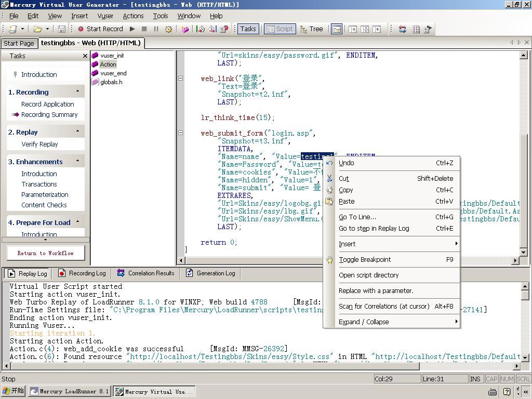532x399 pixels.
Task: Collapse the 1. Recording section
Action: point(78,91)
